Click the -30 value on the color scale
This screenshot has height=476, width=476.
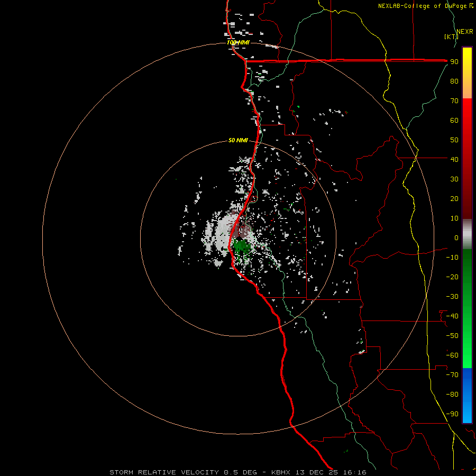[452, 297]
